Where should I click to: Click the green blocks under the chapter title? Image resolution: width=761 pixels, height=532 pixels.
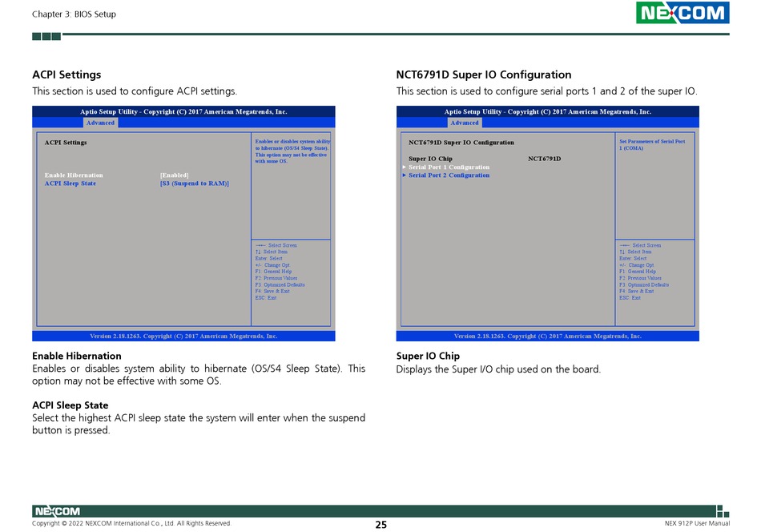46,36
